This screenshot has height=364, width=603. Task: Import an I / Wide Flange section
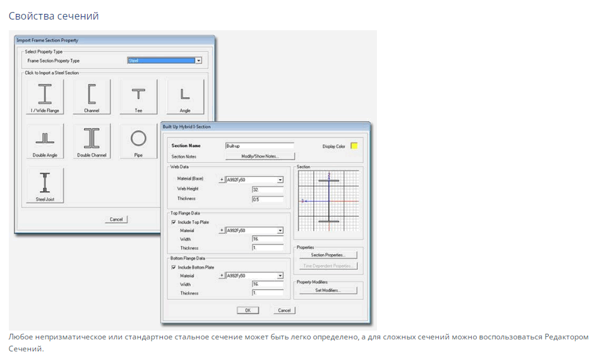coord(45,97)
